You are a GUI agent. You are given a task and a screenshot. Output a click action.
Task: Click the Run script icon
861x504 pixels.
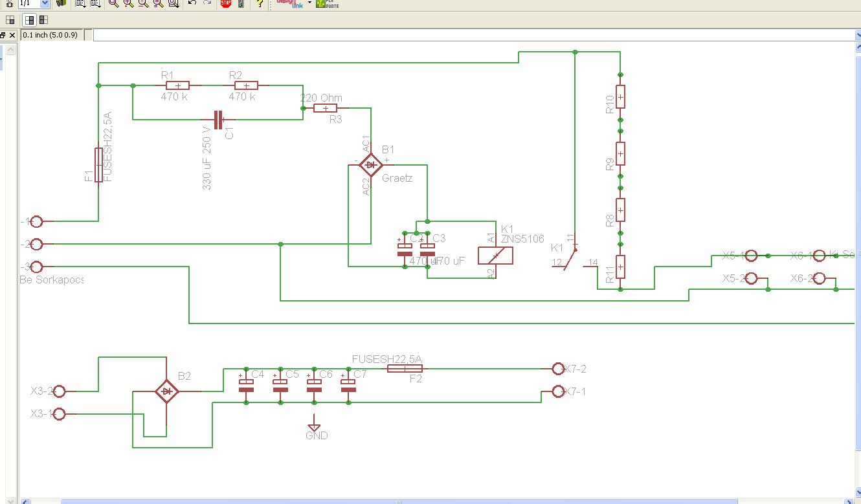pos(80,3)
